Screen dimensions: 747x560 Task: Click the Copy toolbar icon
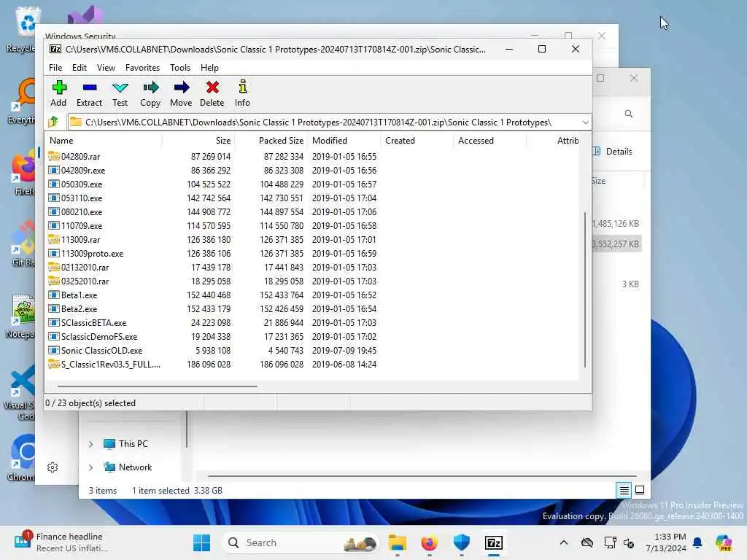click(x=150, y=93)
